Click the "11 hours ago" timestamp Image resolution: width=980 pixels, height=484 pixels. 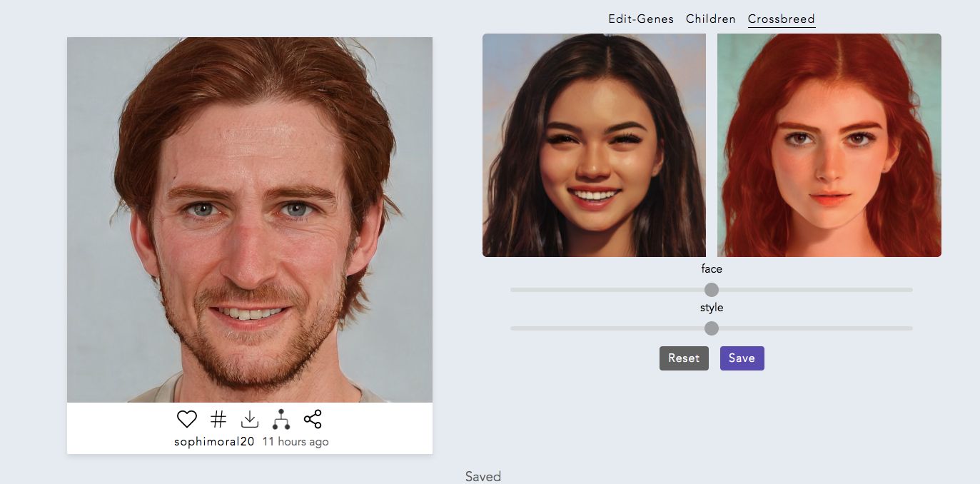[x=295, y=442]
